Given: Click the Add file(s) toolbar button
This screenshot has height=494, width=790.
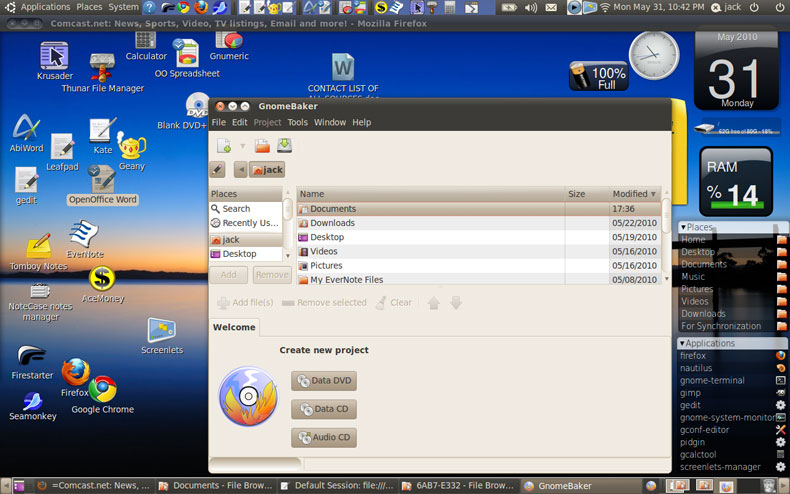Looking at the screenshot, I should point(245,302).
